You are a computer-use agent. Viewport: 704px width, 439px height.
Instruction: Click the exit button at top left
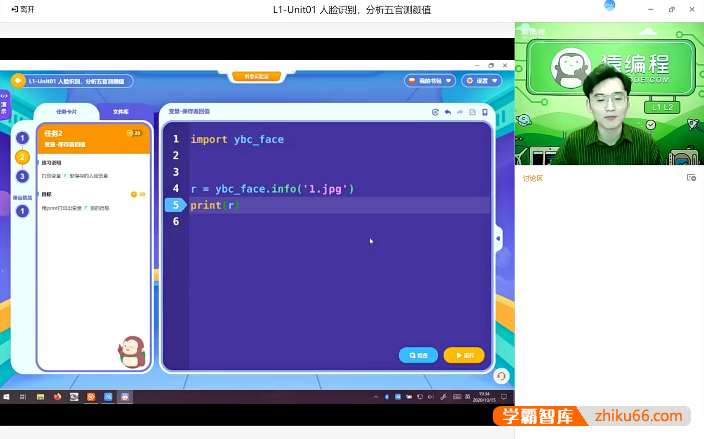click(22, 9)
